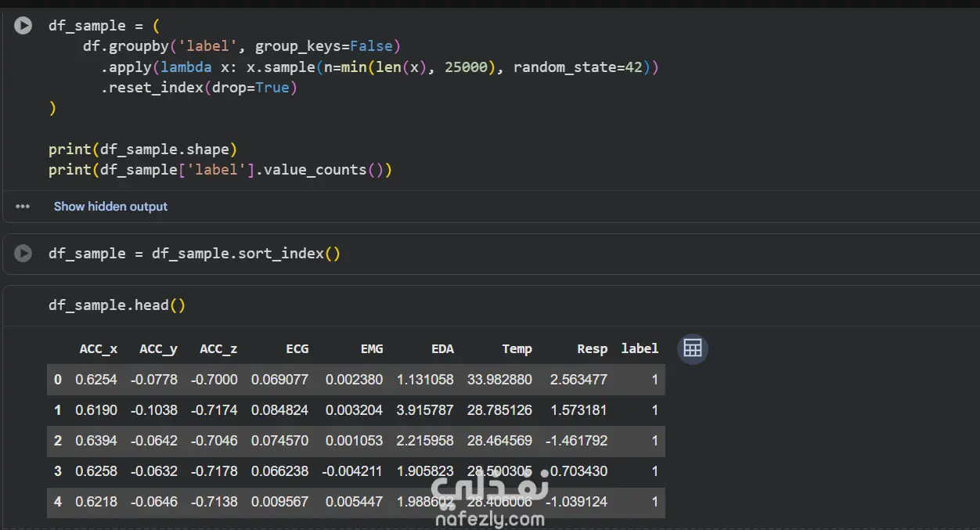Screen dimensions: 980x530
Task: Click into df_sample.sort_index() code line
Action: [x=194, y=254]
